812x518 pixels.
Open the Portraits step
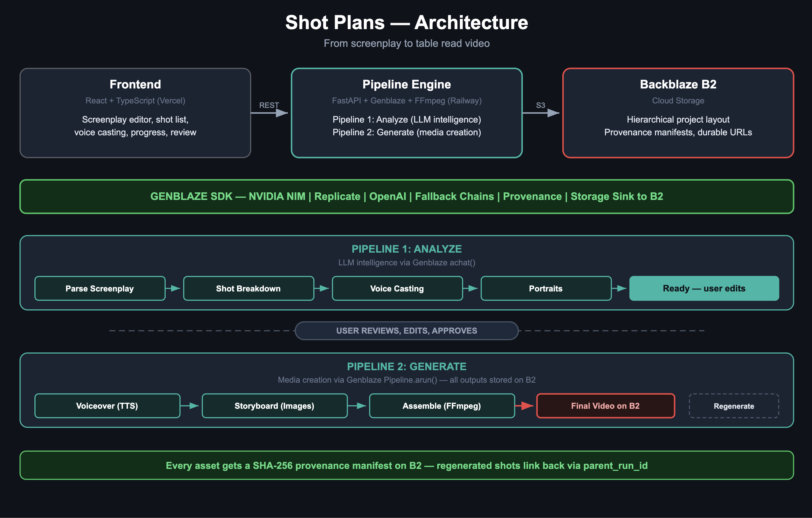[x=546, y=288]
